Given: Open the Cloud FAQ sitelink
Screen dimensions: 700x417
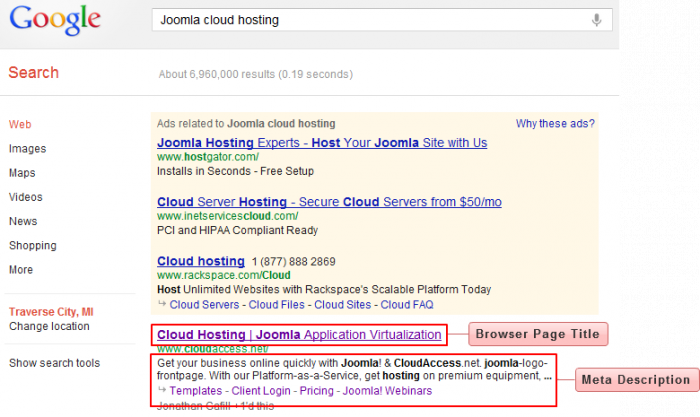Looking at the screenshot, I should pyautogui.click(x=407, y=304).
